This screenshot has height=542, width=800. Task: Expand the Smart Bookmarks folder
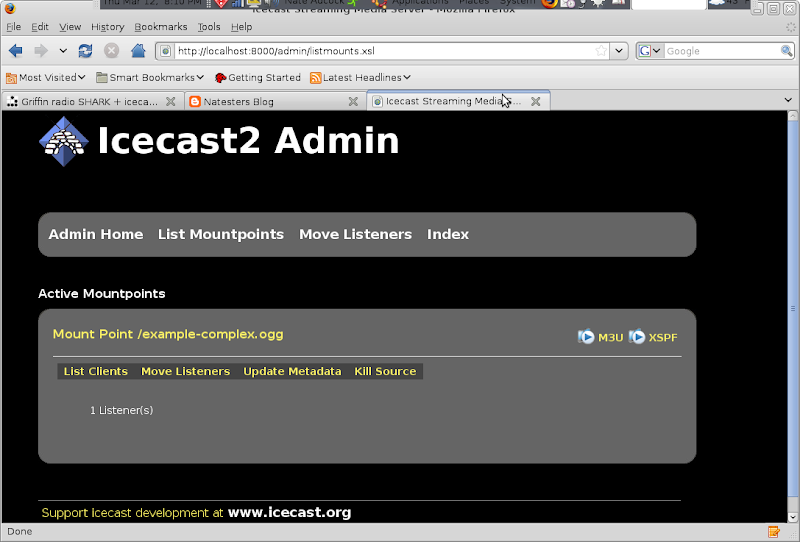(150, 78)
